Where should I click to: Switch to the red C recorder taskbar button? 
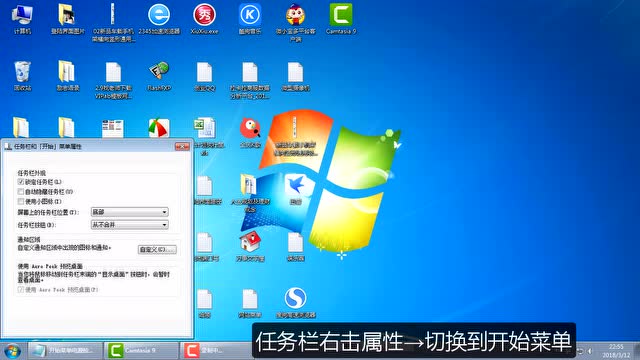[216, 351]
